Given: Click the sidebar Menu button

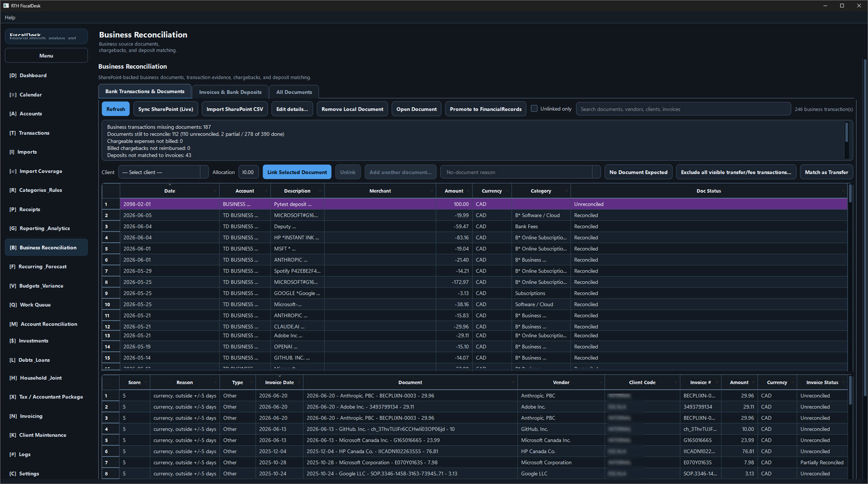Looking at the screenshot, I should pyautogui.click(x=46, y=56).
